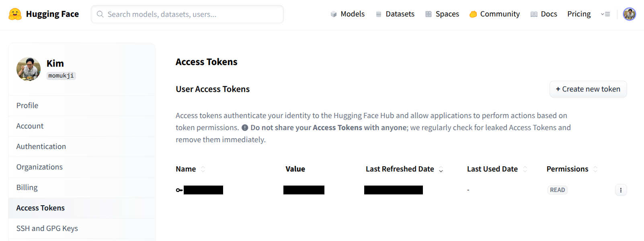Click the search models input field
This screenshot has width=644, height=241.
[193, 14]
